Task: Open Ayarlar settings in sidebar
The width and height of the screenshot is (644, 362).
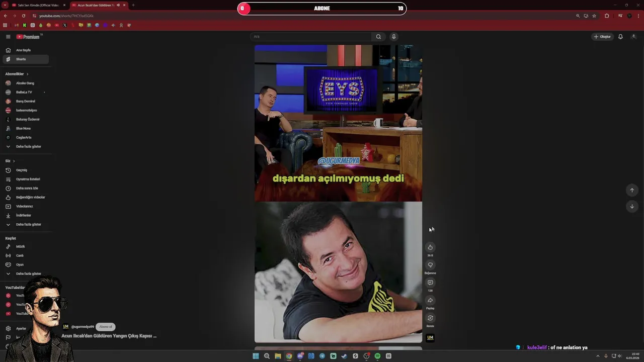Action: 16,328
